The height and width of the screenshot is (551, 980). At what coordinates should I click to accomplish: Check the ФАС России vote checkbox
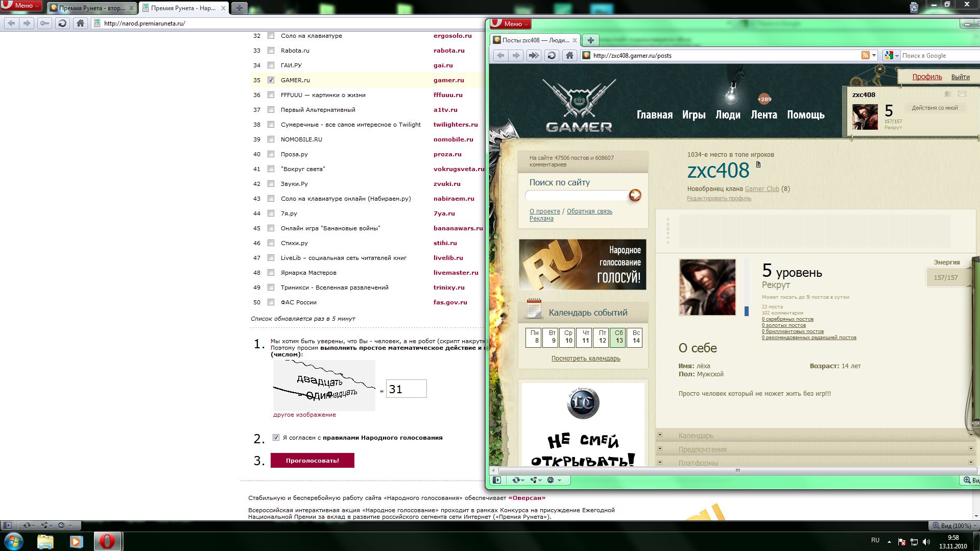(271, 302)
